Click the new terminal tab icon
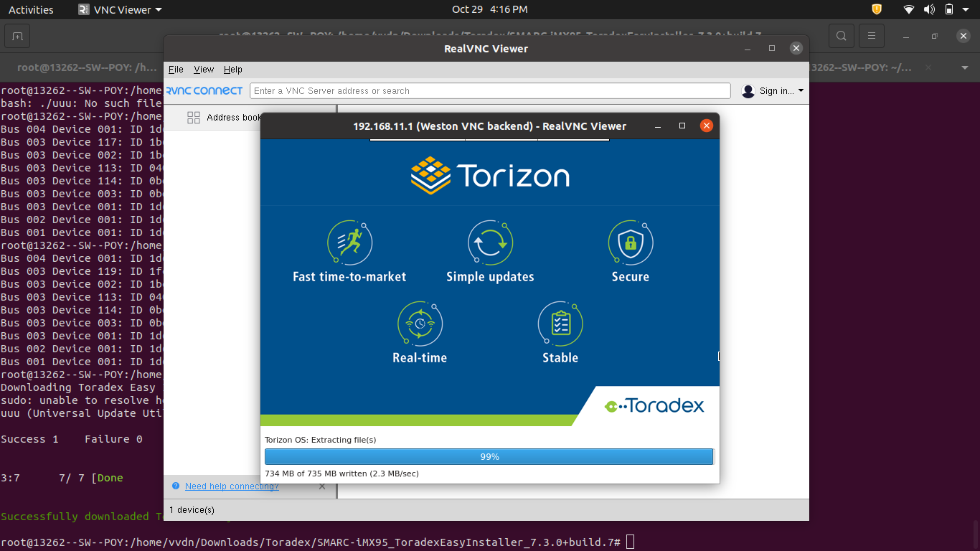 pyautogui.click(x=17, y=36)
